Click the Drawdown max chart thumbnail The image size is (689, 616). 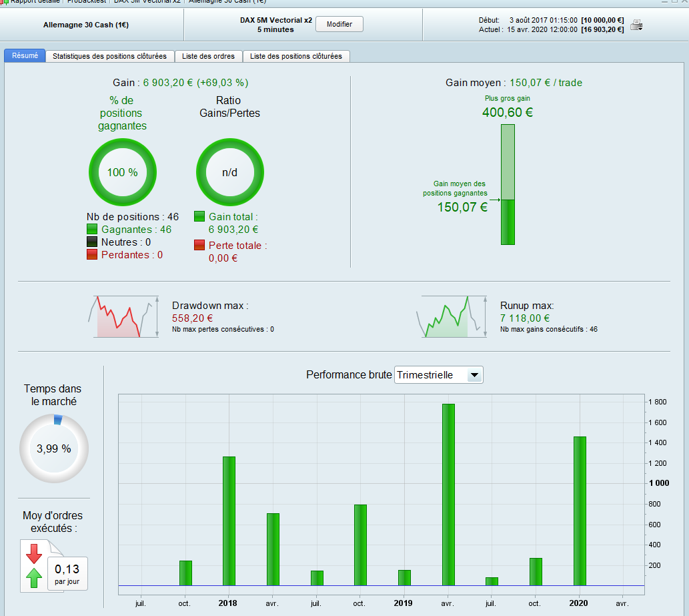tap(123, 316)
